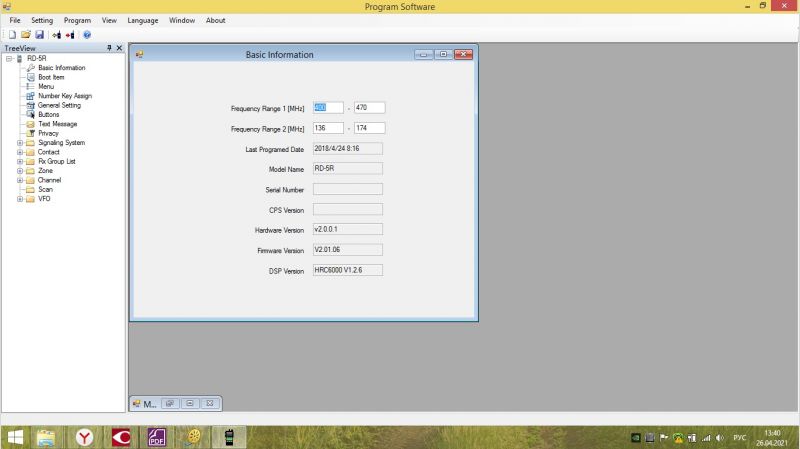Select the Scan folder in the tree
The image size is (800, 449).
tap(45, 189)
